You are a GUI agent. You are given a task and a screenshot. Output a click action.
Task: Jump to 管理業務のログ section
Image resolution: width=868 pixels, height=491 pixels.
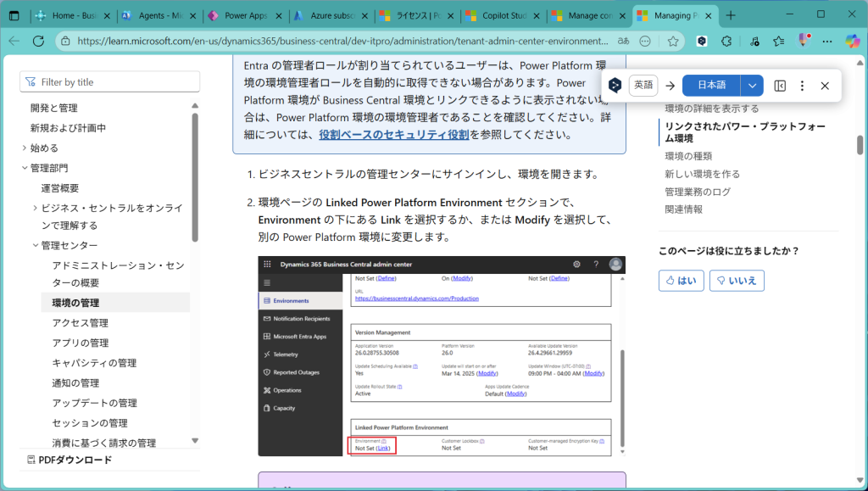coord(698,192)
